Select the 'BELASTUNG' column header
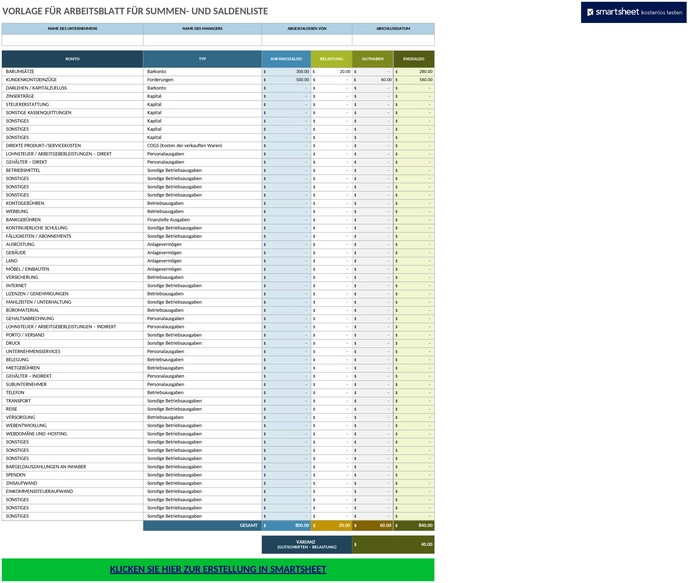 point(331,59)
